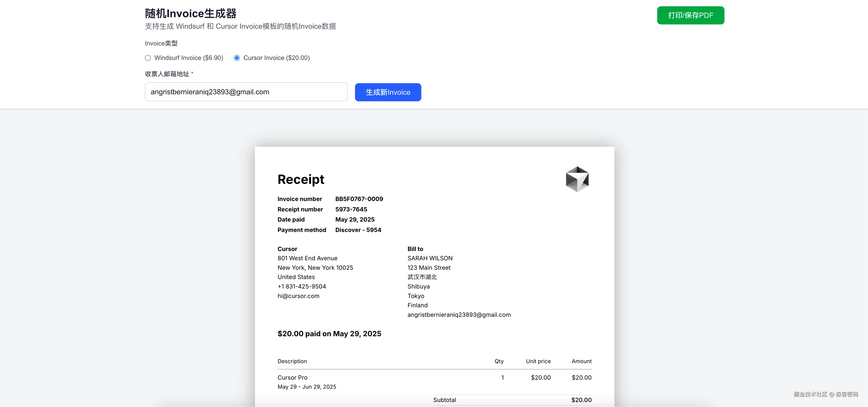The image size is (868, 407).
Task: Click the $20.00 paid on May 29 heading
Action: tap(329, 334)
